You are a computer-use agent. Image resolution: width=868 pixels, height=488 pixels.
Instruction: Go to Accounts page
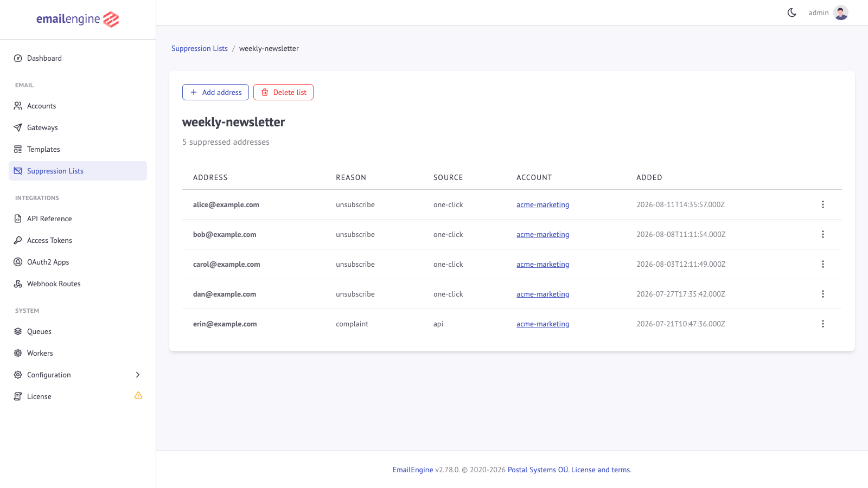click(78, 106)
